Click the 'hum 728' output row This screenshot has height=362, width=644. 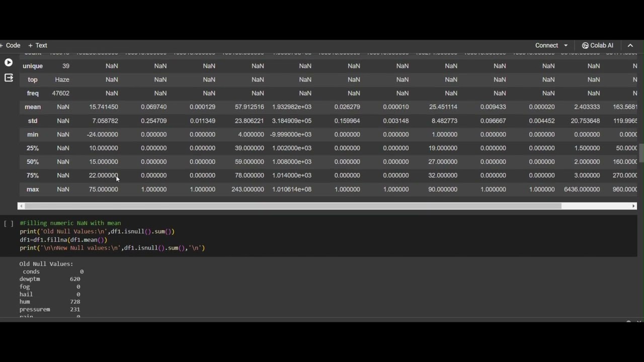pos(50,302)
